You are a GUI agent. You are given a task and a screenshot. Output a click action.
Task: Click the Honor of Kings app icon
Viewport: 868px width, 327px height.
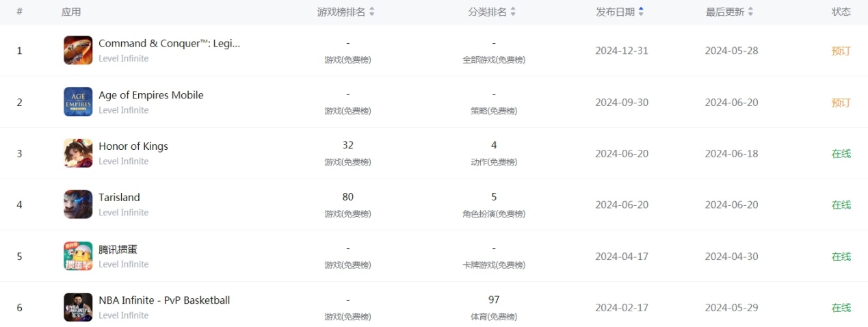(x=78, y=153)
